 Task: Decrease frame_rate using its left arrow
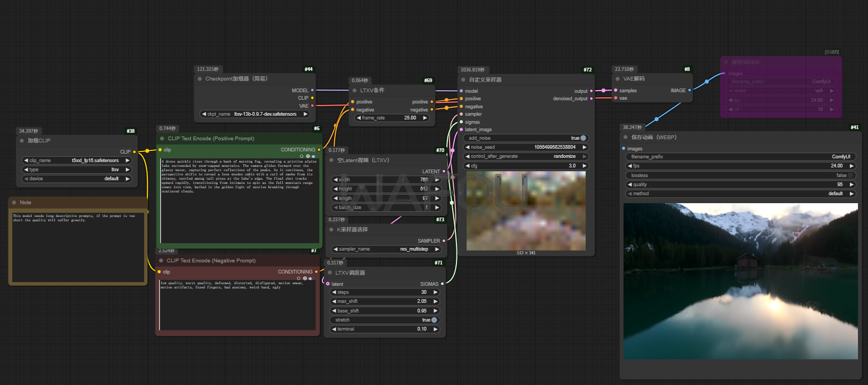(359, 118)
